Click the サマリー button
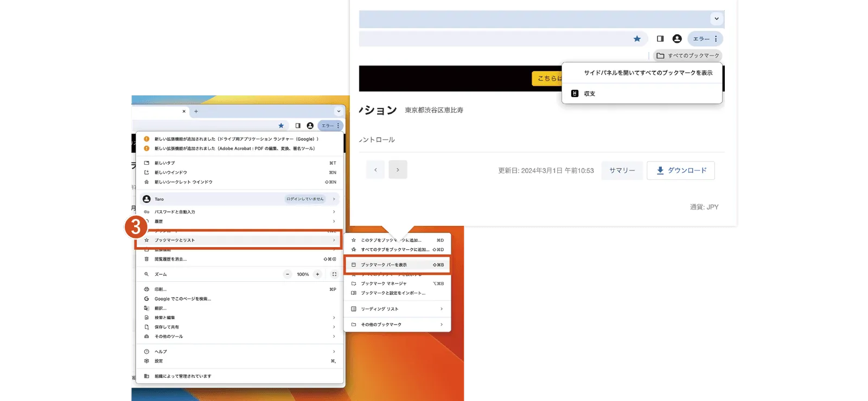This screenshot has height=401, width=868. 622,170
